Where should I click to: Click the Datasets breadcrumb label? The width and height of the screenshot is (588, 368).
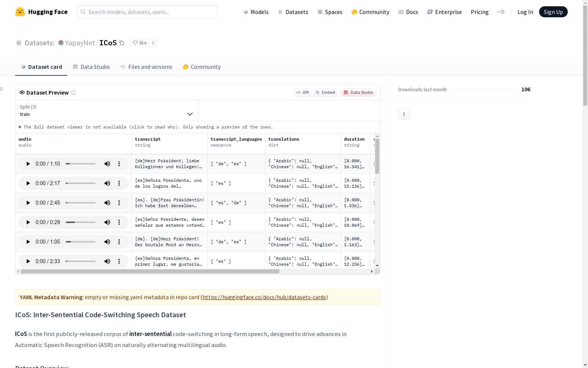pos(39,43)
